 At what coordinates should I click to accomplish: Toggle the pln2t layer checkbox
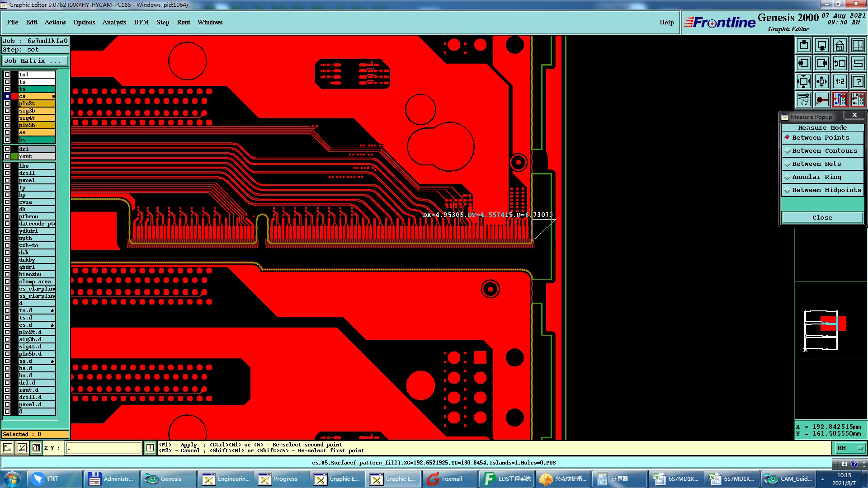[x=7, y=103]
